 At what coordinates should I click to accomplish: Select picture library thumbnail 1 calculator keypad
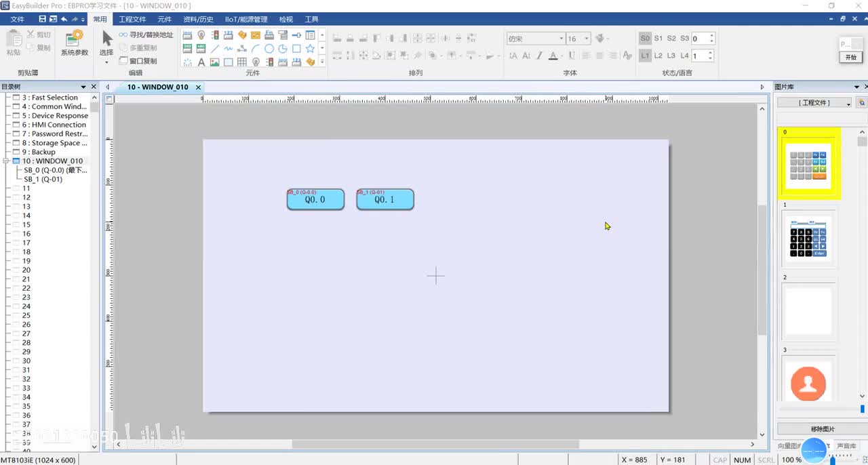coord(809,238)
